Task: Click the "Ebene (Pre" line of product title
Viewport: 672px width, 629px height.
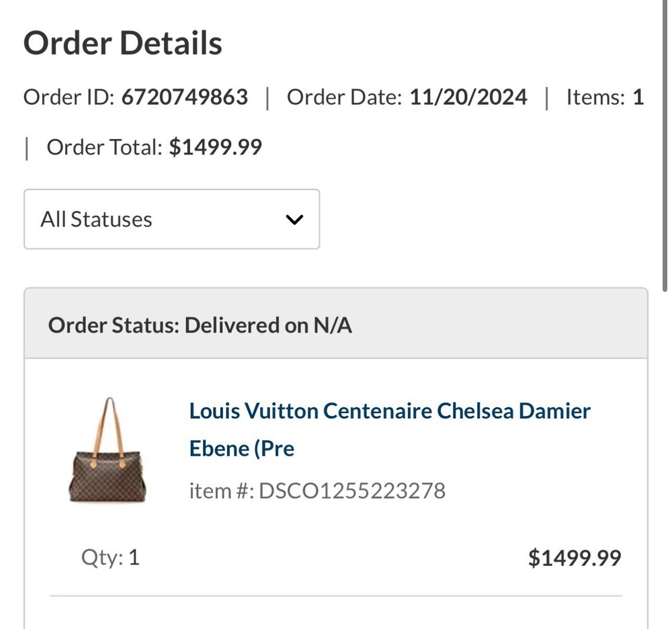Action: [242, 448]
